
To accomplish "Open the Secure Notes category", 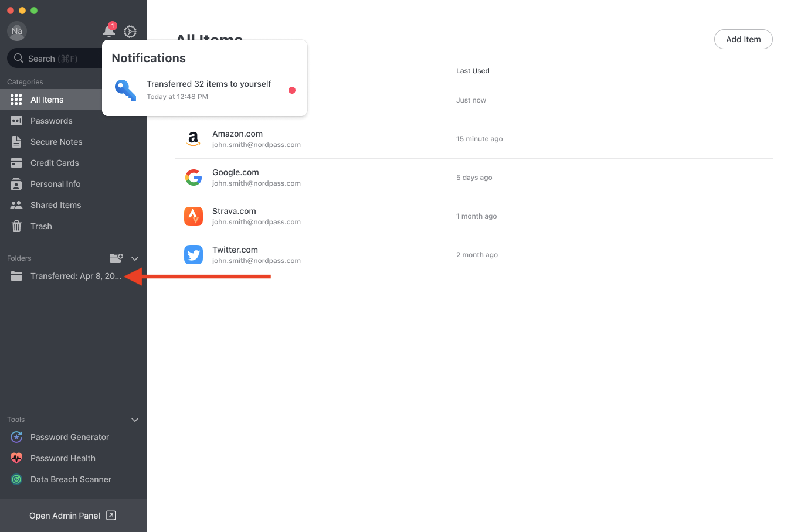I will 73,142.
